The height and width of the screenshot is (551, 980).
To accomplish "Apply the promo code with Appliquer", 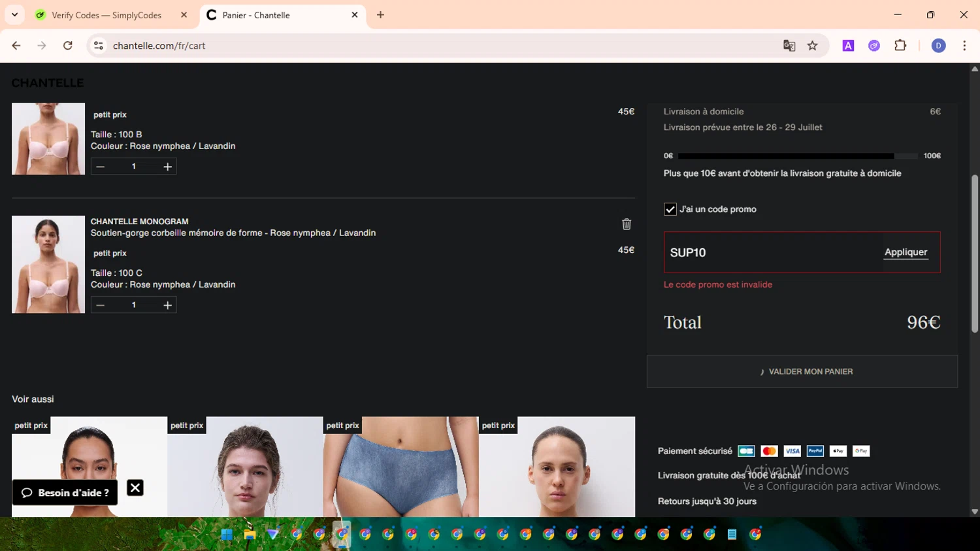I will (906, 252).
